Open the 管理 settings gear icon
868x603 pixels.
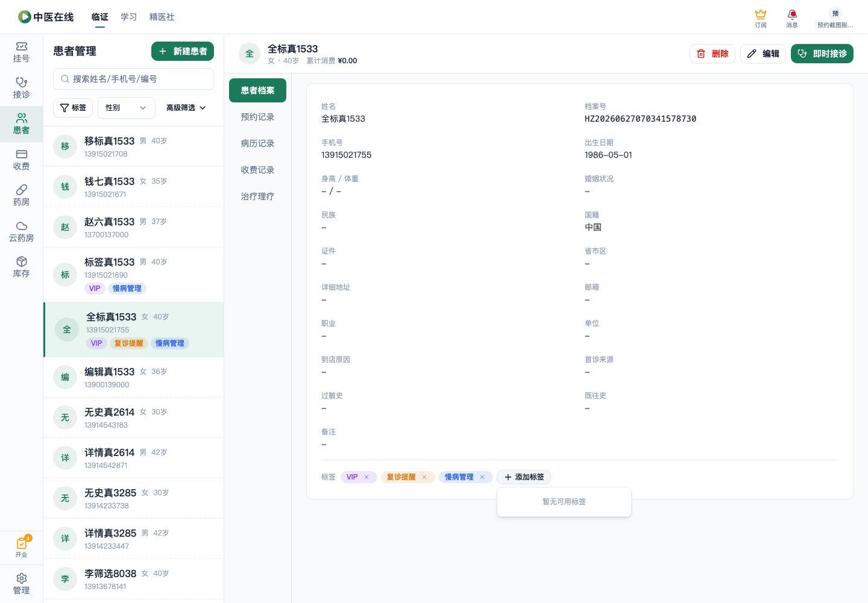21,584
